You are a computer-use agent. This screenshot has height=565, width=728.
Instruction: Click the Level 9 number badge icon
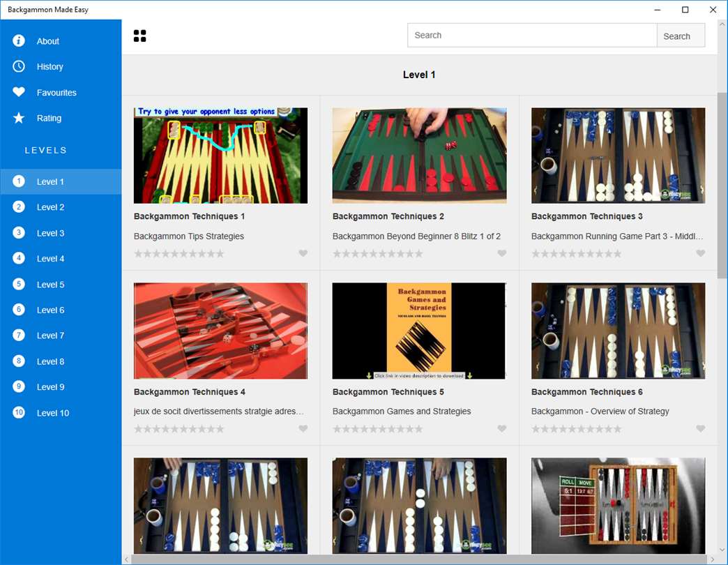[x=19, y=386]
